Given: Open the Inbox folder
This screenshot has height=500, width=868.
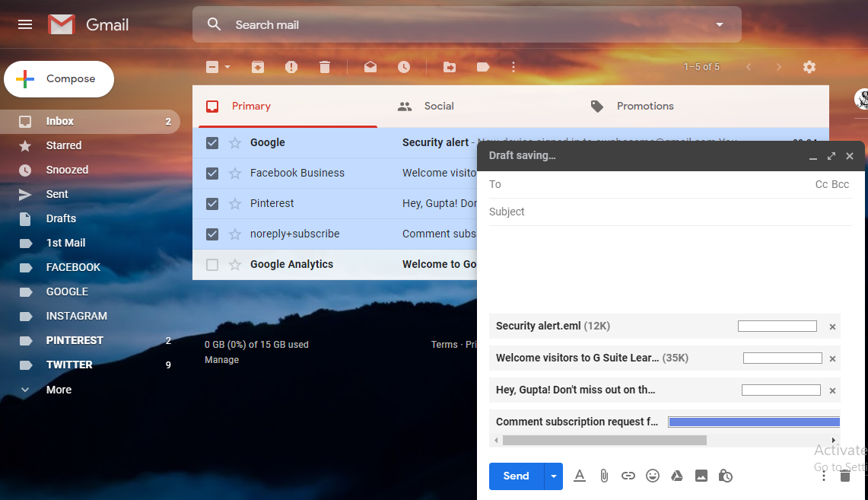Looking at the screenshot, I should tap(90, 121).
